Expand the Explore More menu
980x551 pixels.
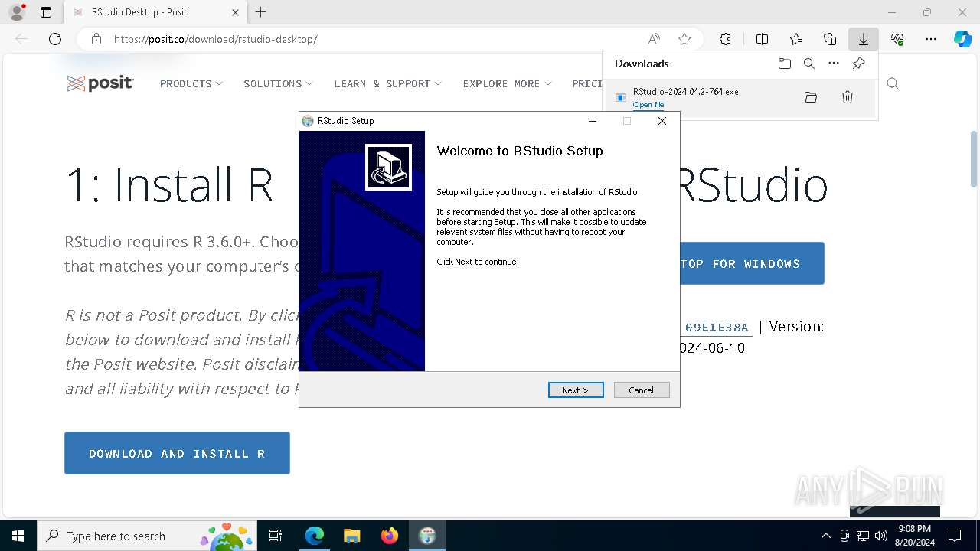508,83
